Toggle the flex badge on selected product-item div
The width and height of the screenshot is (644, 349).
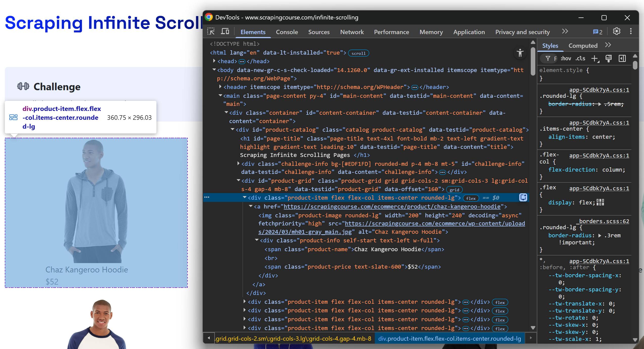471,198
